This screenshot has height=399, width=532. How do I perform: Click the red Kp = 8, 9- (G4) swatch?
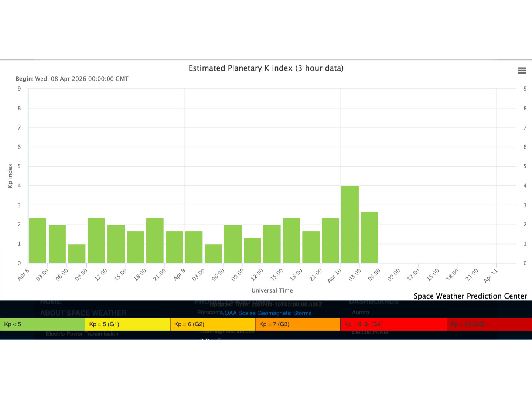pyautogui.click(x=393, y=324)
